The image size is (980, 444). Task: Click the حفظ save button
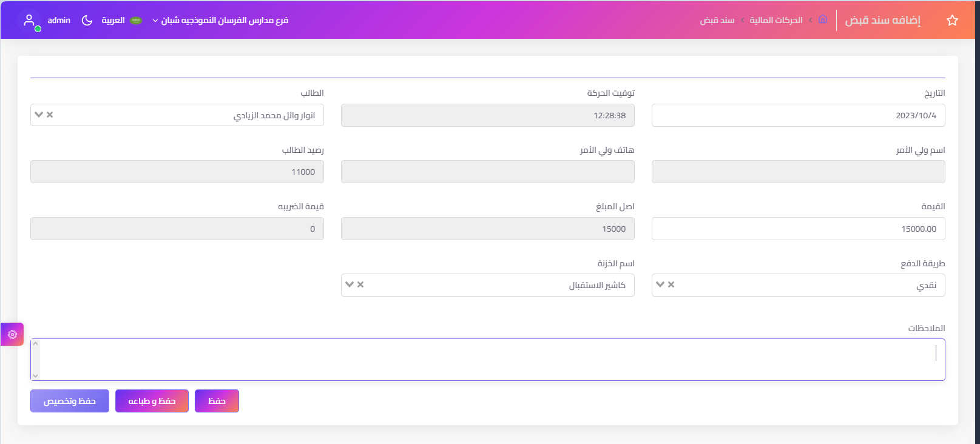[217, 401]
